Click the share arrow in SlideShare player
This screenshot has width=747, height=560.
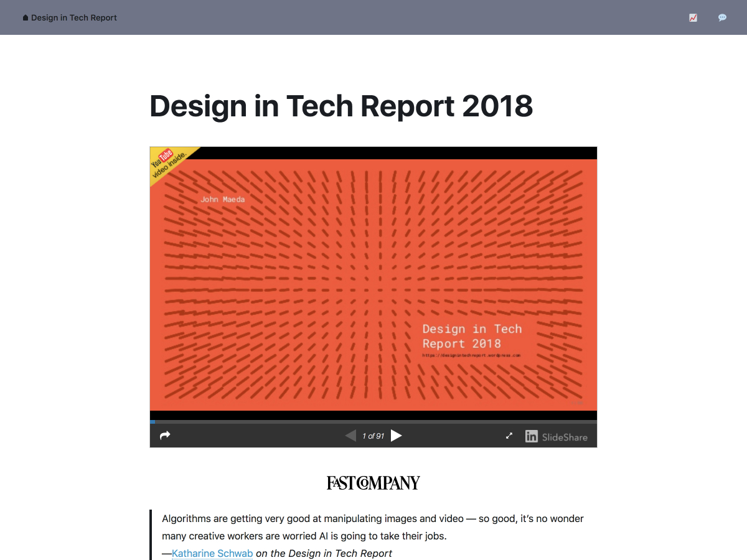[165, 436]
